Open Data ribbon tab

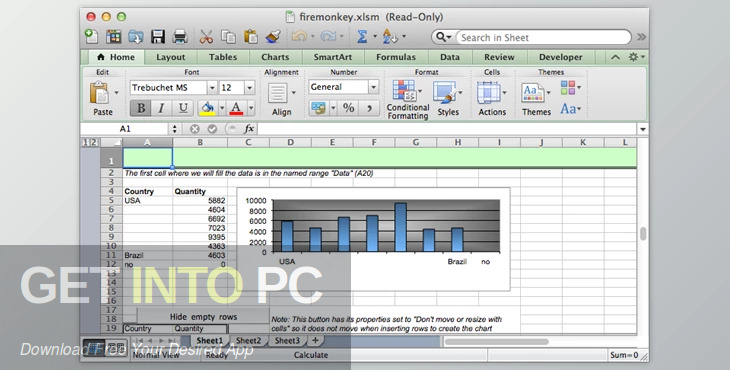click(x=450, y=57)
